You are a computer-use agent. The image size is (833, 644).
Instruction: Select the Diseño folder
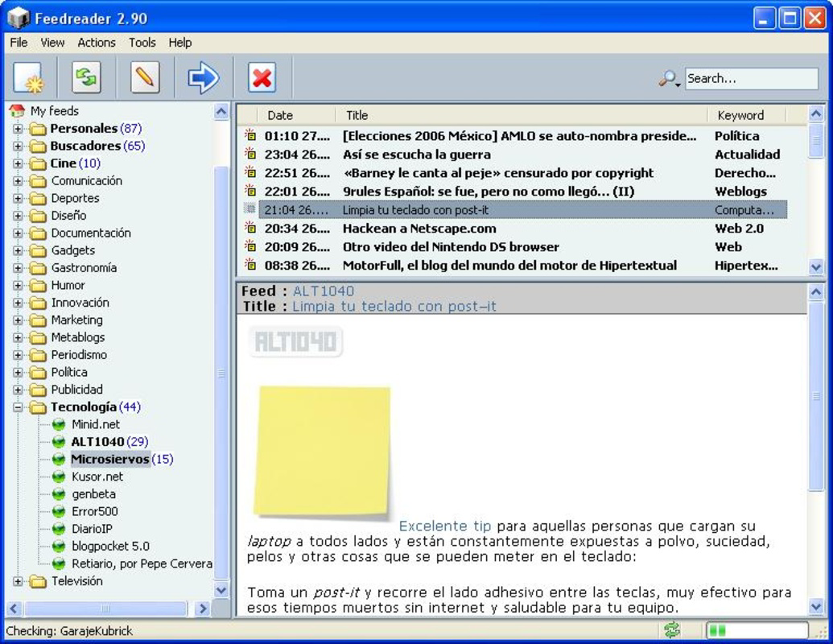pos(68,216)
